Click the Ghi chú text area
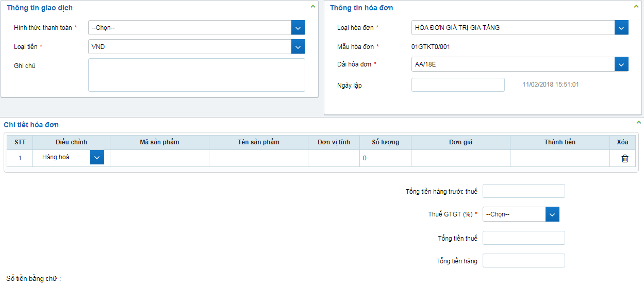This screenshot has height=285, width=644. [196, 75]
